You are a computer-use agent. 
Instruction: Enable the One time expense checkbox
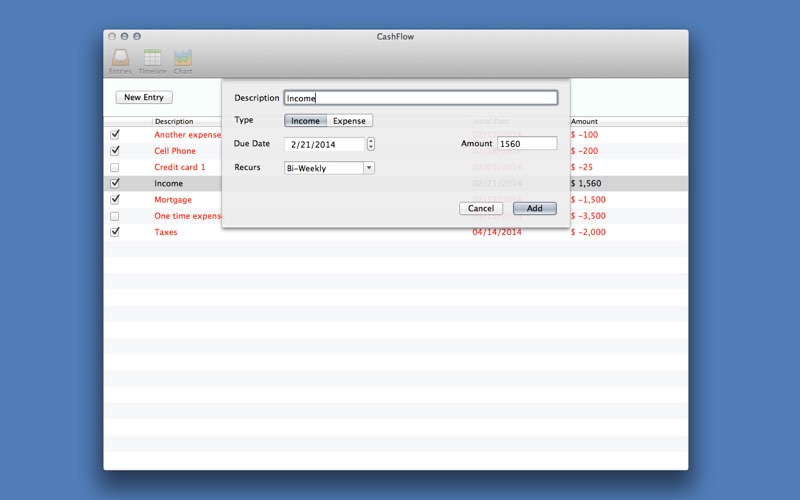tap(114, 216)
